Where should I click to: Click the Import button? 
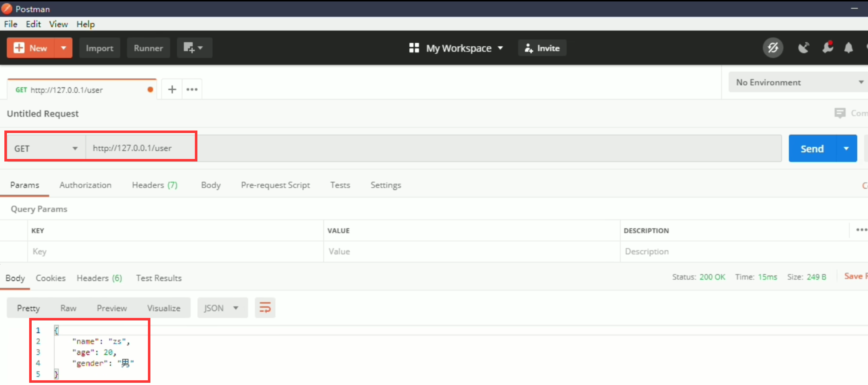[x=99, y=48]
